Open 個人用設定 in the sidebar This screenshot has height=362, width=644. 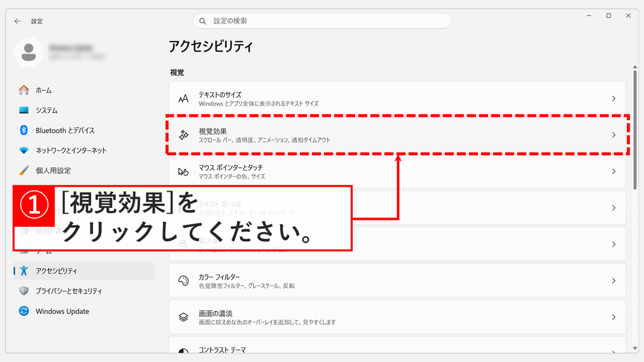[84, 171]
